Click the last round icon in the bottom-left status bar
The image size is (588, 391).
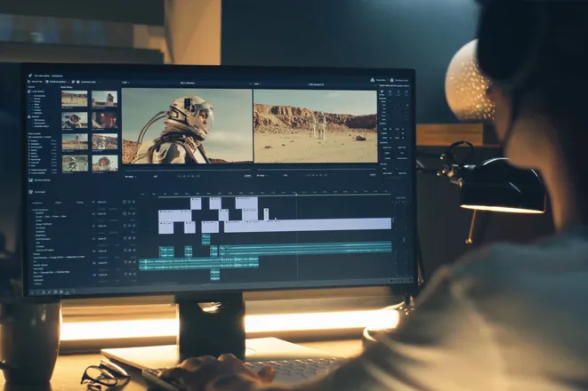point(73,291)
